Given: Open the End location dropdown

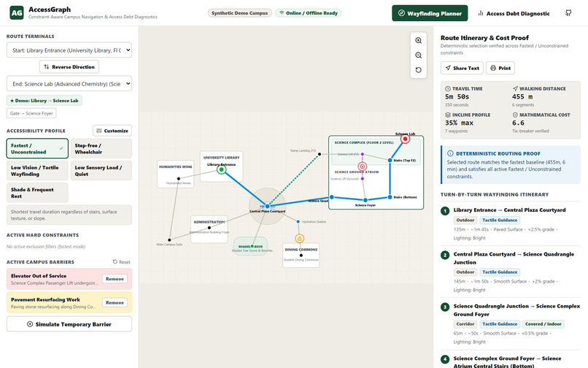Looking at the screenshot, I should coord(69,83).
